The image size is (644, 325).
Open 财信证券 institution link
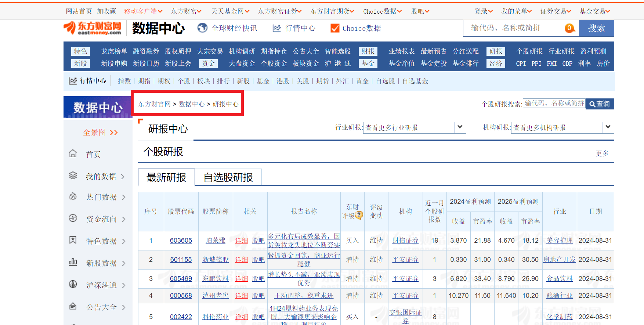click(x=405, y=241)
